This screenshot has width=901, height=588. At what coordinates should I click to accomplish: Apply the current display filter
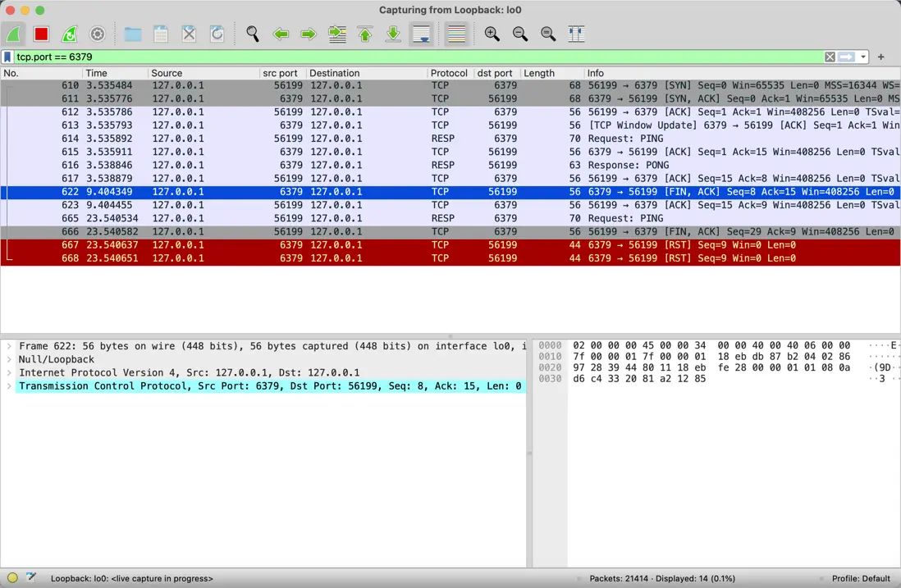(846, 57)
